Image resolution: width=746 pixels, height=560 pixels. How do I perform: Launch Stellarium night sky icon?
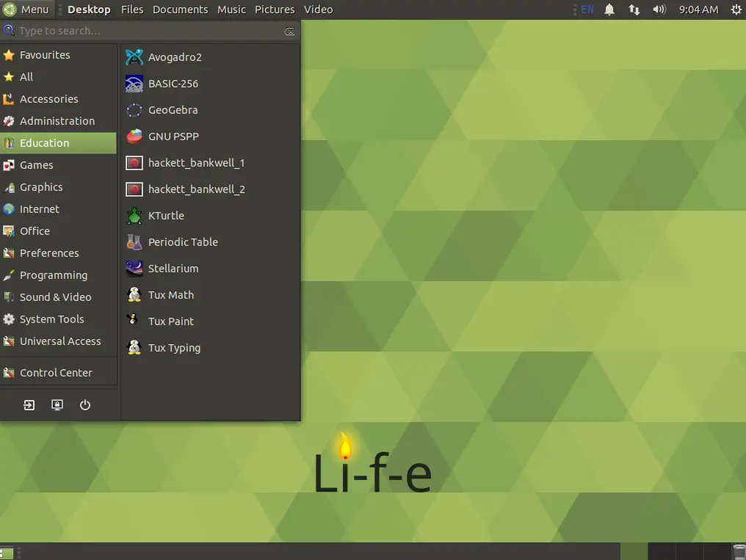click(x=134, y=269)
